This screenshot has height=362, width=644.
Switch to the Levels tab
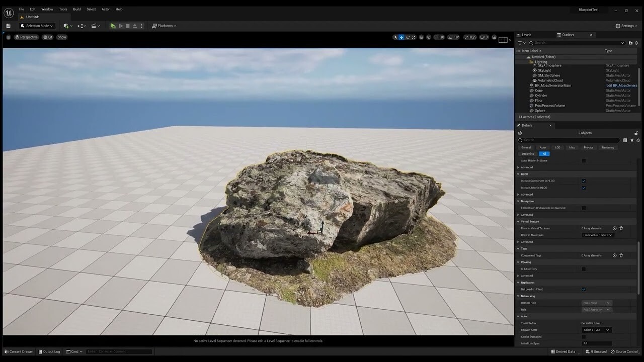pyautogui.click(x=526, y=35)
